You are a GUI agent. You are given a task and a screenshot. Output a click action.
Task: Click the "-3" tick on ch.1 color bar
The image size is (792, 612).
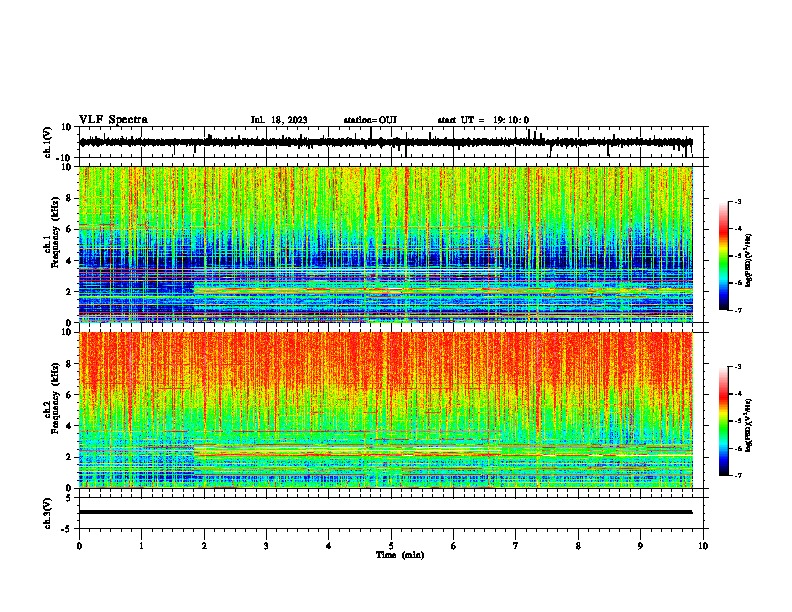[738, 202]
